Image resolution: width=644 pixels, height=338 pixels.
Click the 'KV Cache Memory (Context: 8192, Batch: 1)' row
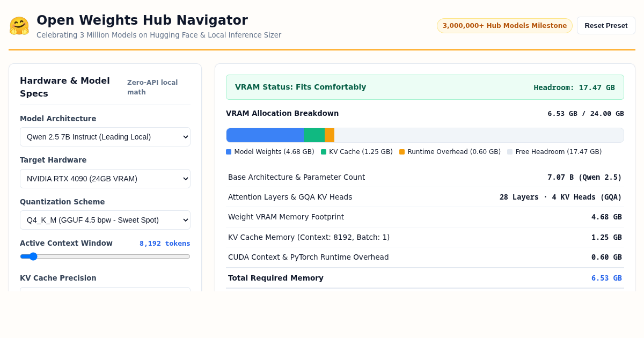pos(425,237)
